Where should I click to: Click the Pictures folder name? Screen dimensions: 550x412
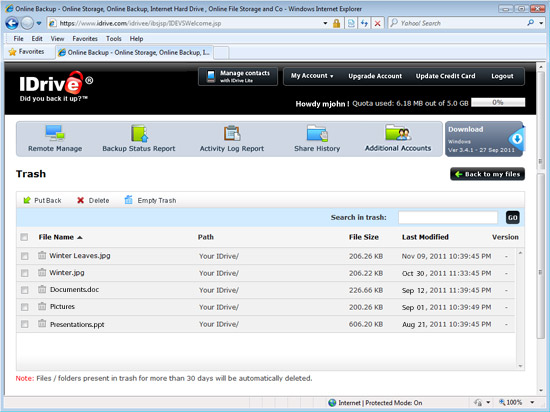point(62,306)
